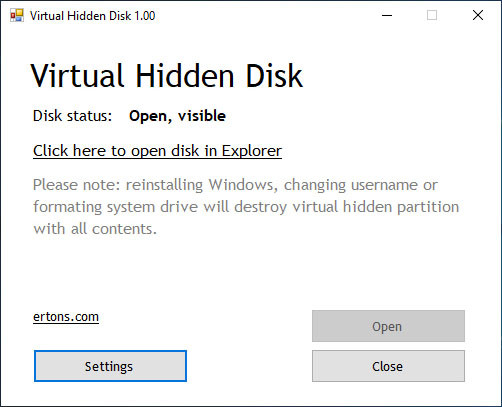The image size is (502, 407).
Task: Close the window using the X icon
Action: pos(478,15)
